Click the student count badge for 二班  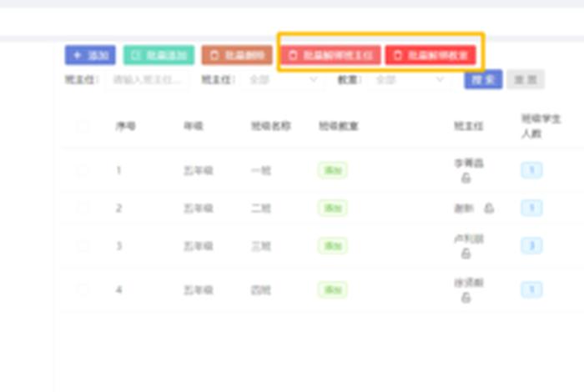pyautogui.click(x=531, y=208)
